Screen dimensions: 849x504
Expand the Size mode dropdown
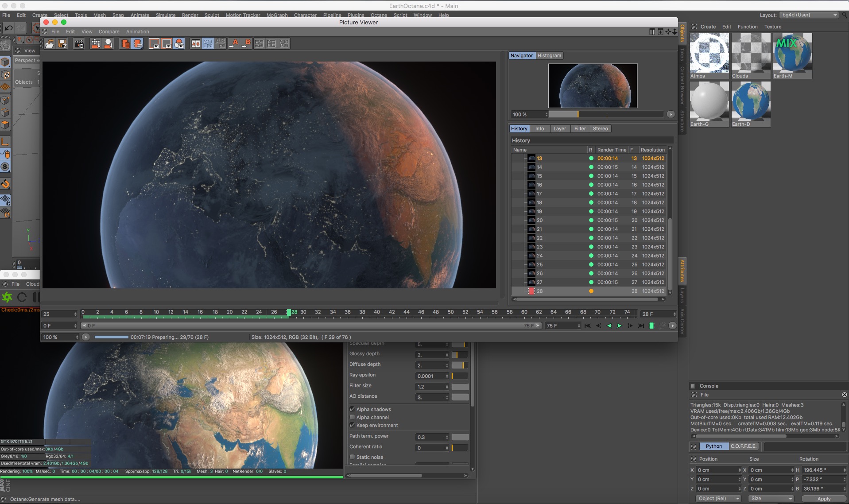[x=771, y=498]
